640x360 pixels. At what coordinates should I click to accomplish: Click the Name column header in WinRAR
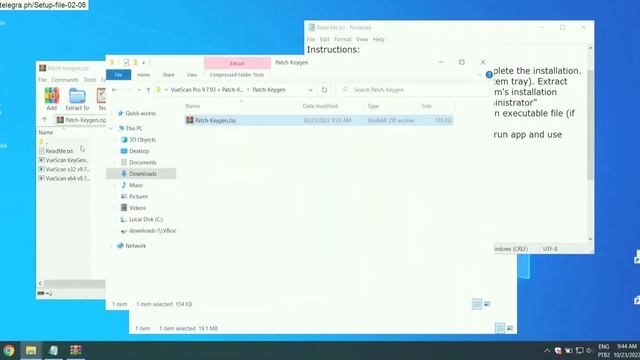(x=46, y=133)
